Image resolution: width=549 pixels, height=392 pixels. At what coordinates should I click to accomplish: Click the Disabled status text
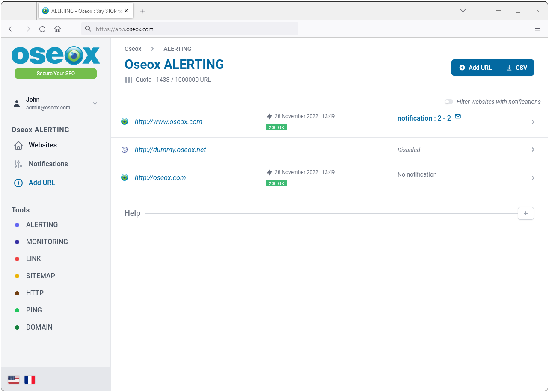pyautogui.click(x=409, y=150)
